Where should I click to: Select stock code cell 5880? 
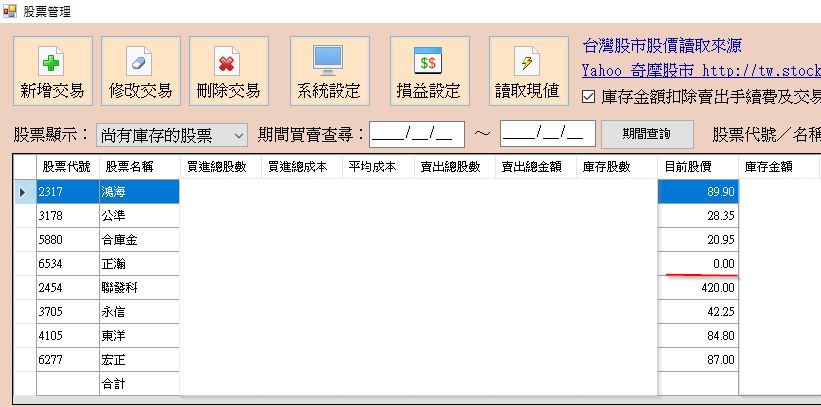tap(68, 240)
